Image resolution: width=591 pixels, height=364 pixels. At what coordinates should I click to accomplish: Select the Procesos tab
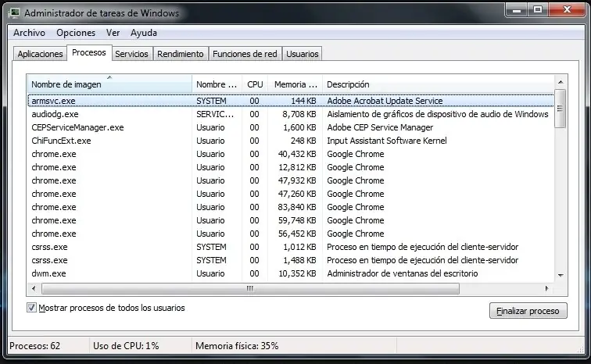(89, 52)
